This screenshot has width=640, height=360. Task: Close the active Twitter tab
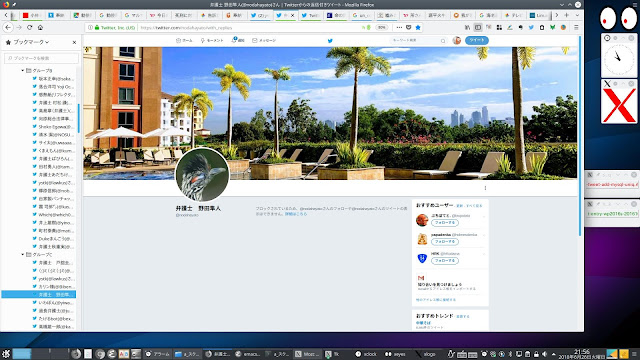click(x=292, y=16)
